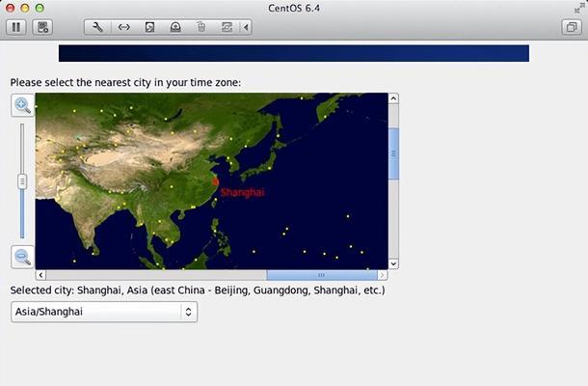Screen dimensions: 588x386
Task: Open the Asia/Shanghai time zone dropdown
Action: (x=104, y=312)
